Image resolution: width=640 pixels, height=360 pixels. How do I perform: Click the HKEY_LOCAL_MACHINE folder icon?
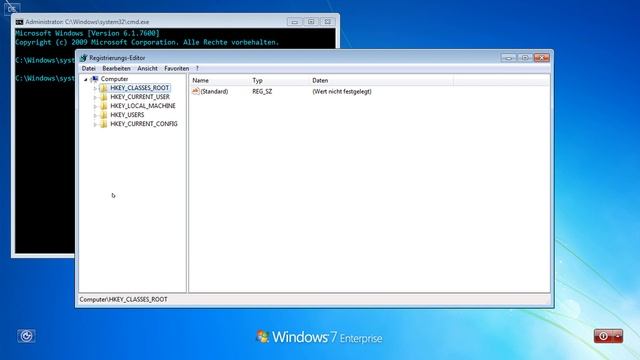point(104,106)
